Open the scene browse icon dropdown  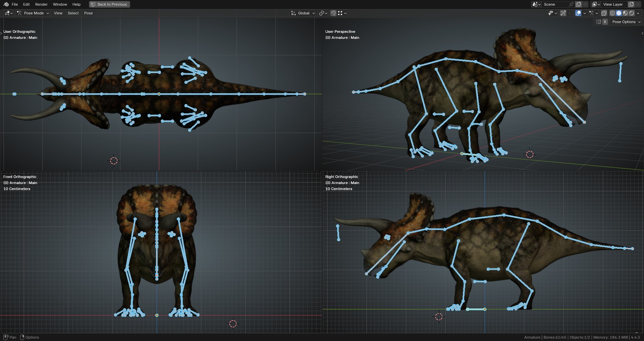(x=536, y=4)
